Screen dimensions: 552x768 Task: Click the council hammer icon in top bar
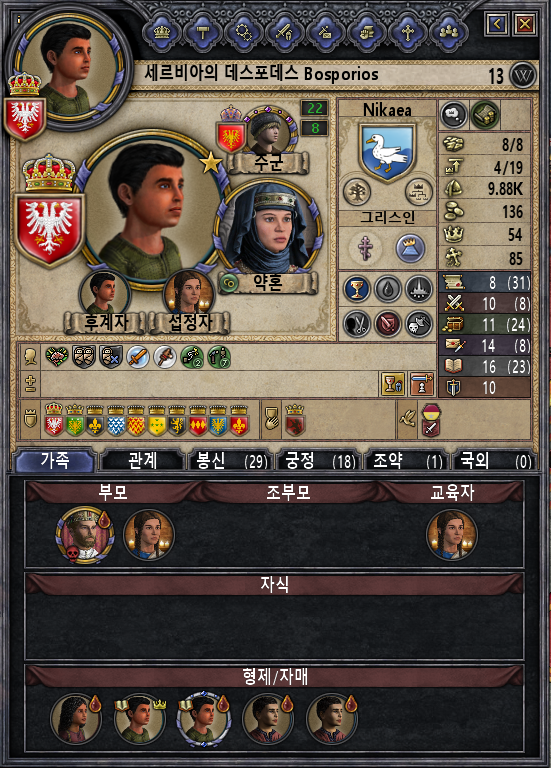coord(202,32)
